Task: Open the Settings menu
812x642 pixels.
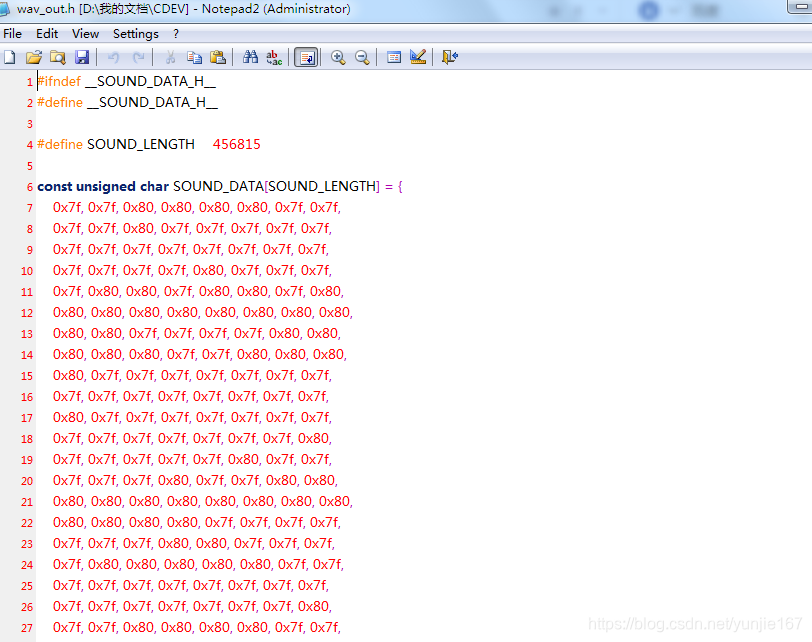Action: tap(136, 34)
